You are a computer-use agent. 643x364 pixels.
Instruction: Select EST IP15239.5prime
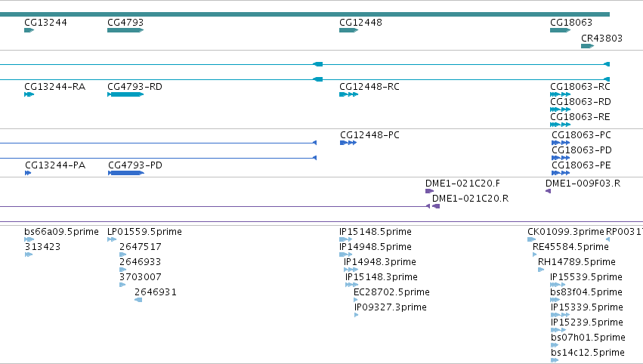pos(587,322)
